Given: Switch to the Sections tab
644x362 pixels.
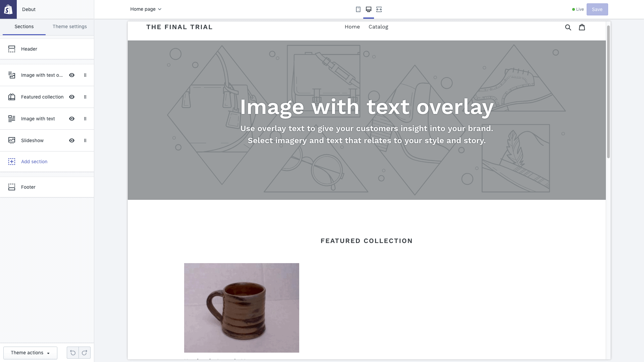Looking at the screenshot, I should click(24, 26).
